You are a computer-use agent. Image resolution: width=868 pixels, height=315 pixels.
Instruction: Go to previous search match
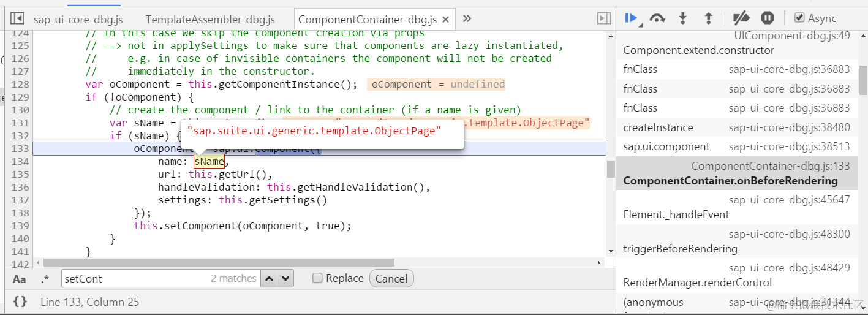click(x=269, y=278)
